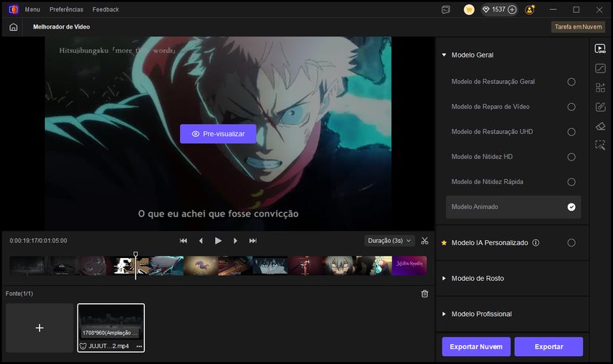Play the video
This screenshot has width=613, height=364.
point(218,241)
